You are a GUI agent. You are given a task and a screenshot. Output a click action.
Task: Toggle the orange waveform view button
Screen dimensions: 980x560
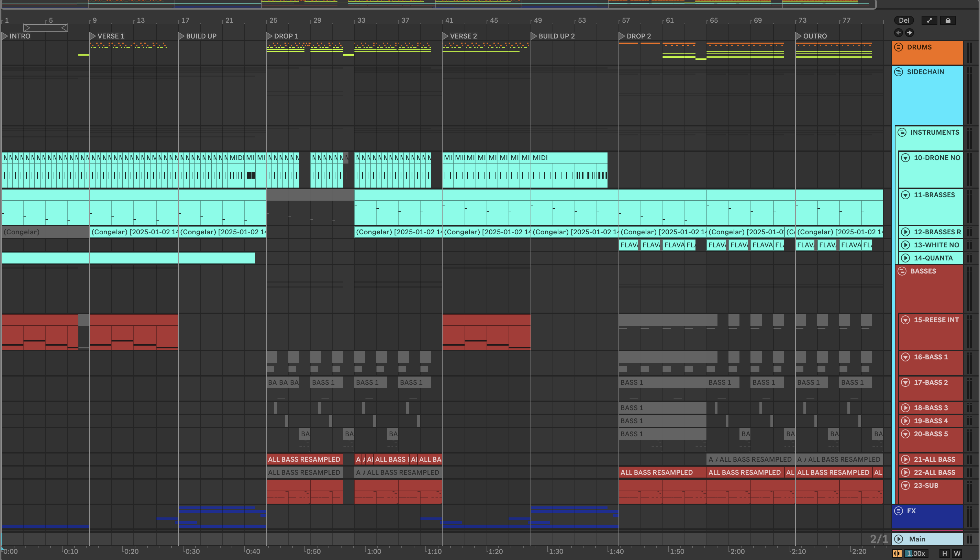click(897, 553)
